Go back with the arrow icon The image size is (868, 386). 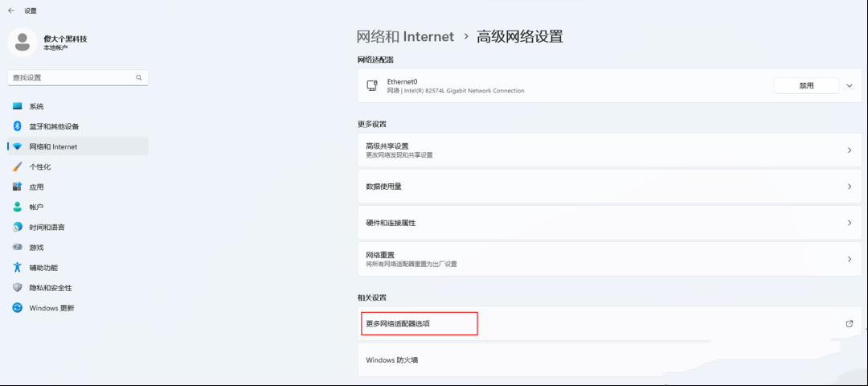click(x=11, y=10)
